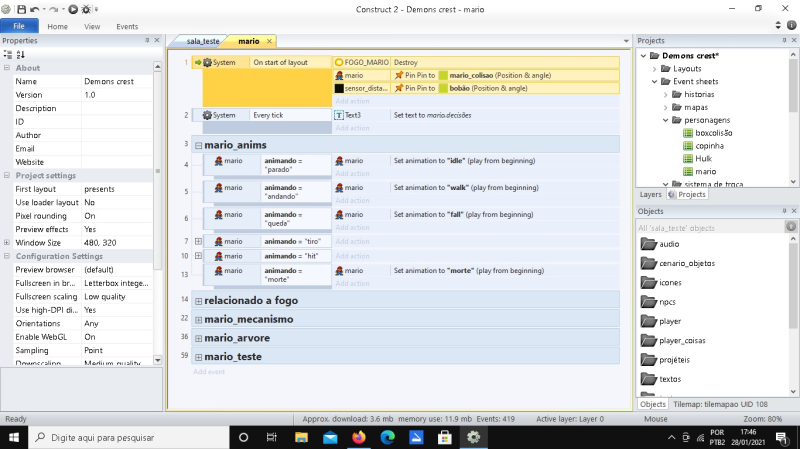Click the Save icon in title bar
The height and width of the screenshot is (449, 800).
coord(21,9)
